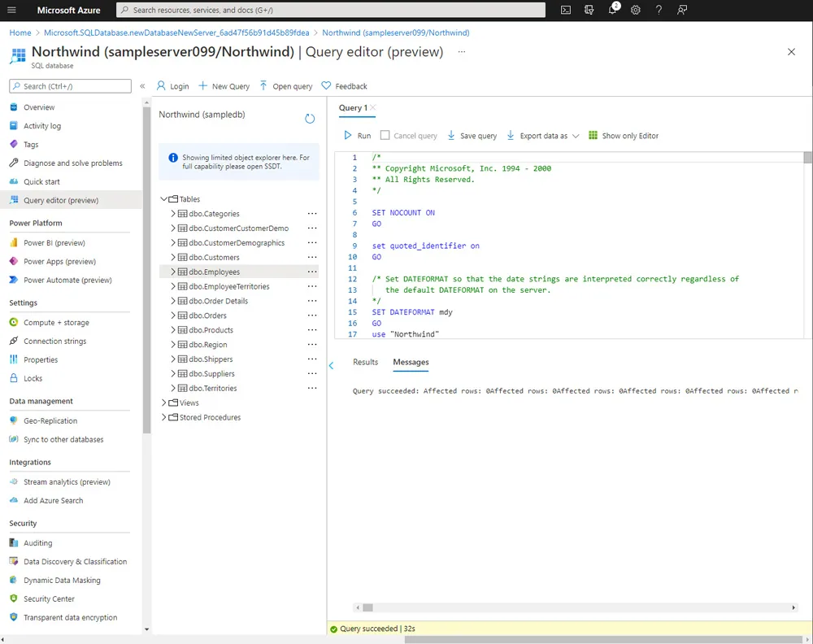Open the Azure portal hamburger menu

click(x=11, y=10)
